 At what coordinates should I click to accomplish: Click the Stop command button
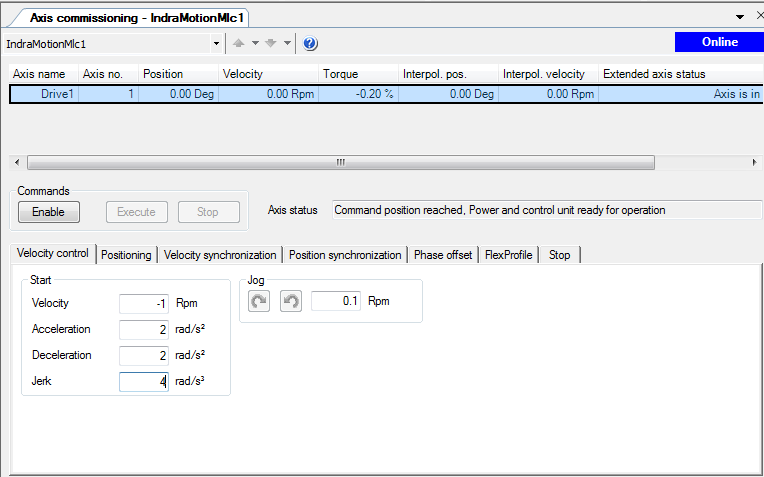click(208, 212)
